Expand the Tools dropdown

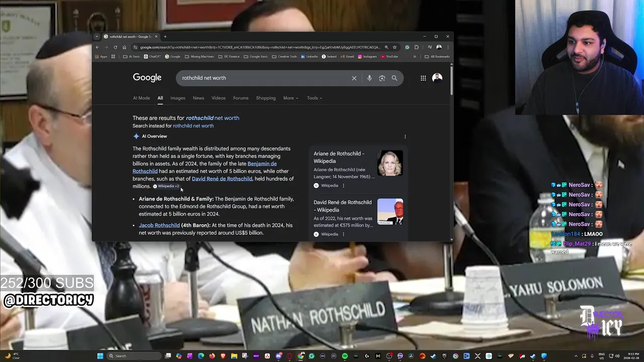[314, 98]
